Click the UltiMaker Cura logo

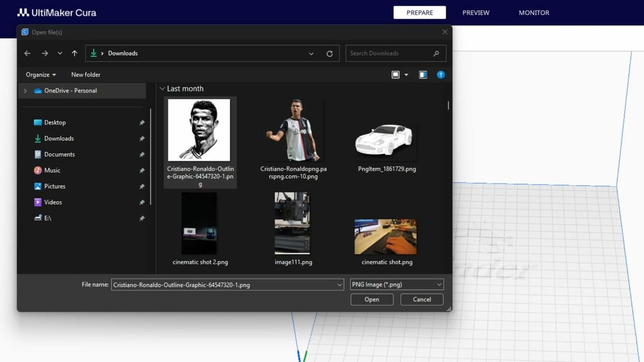(x=57, y=12)
